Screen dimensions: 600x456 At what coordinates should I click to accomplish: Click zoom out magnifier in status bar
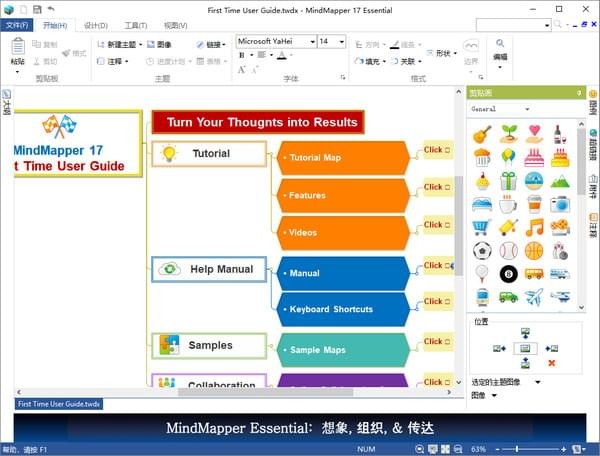coord(458,449)
